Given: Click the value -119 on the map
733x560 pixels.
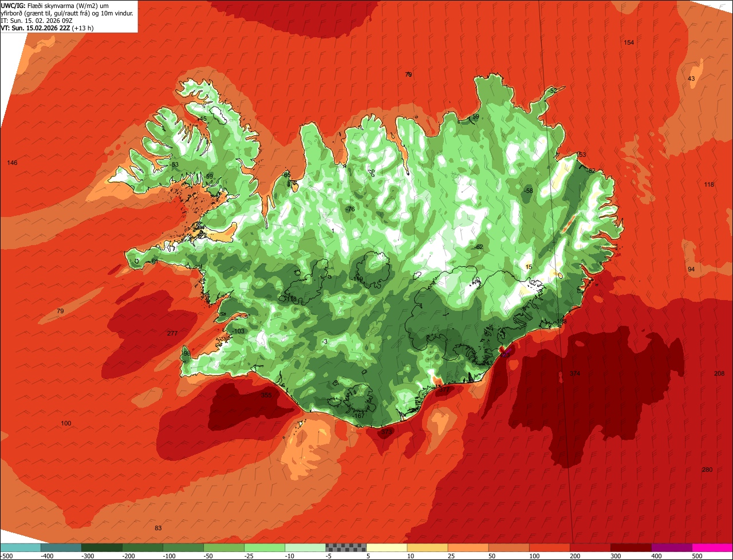Looking at the screenshot, I should [x=357, y=279].
